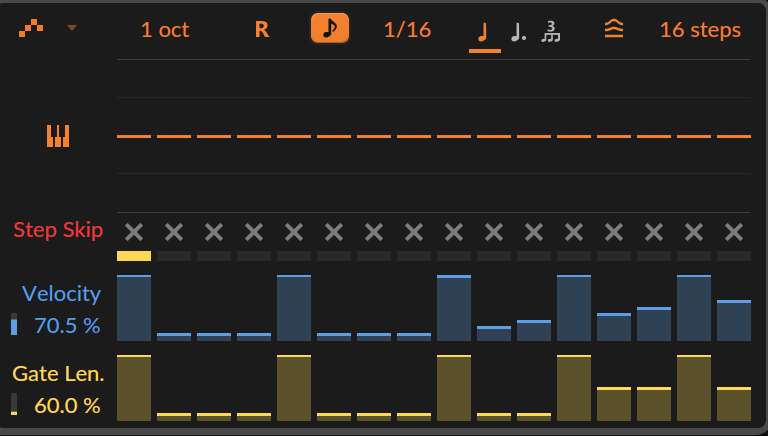This screenshot has height=436, width=768.
Task: Open the 1/16 rate setting
Action: point(408,30)
